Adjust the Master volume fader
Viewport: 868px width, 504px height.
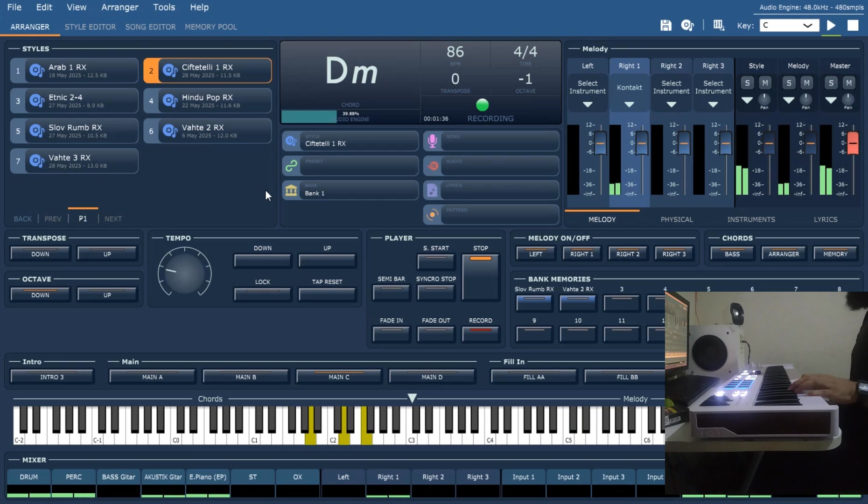click(x=853, y=143)
